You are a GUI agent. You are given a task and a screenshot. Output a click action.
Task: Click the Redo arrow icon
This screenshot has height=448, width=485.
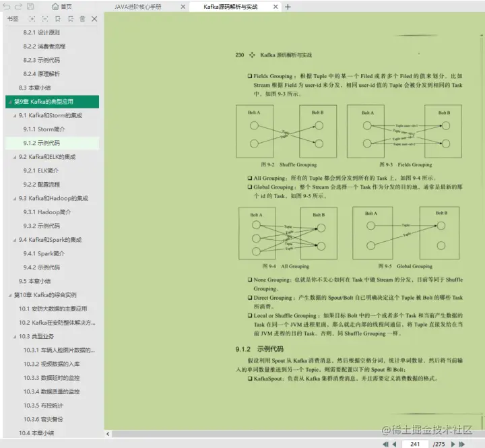coord(19,7)
